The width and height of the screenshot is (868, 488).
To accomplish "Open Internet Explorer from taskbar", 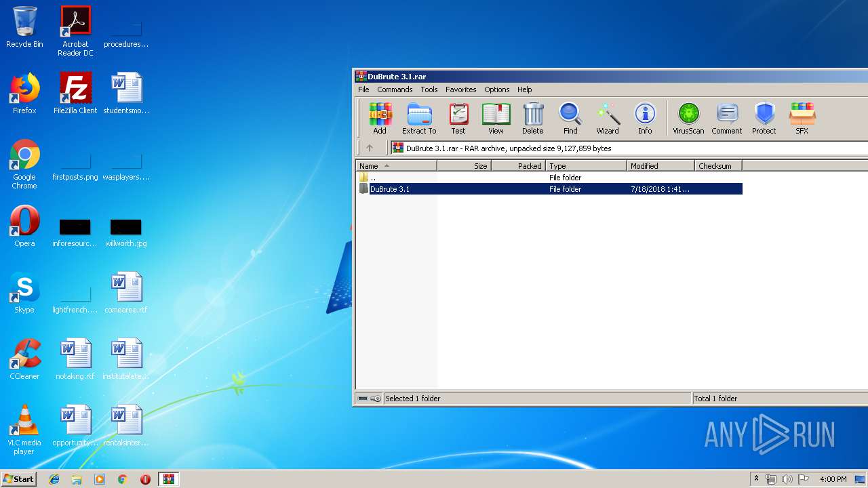I will click(54, 479).
